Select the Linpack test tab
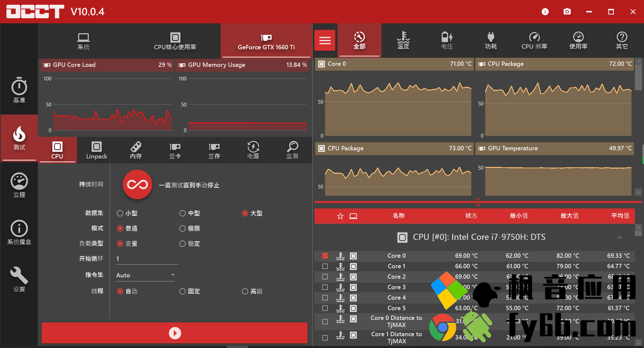This screenshot has height=348, width=644. coord(97,150)
